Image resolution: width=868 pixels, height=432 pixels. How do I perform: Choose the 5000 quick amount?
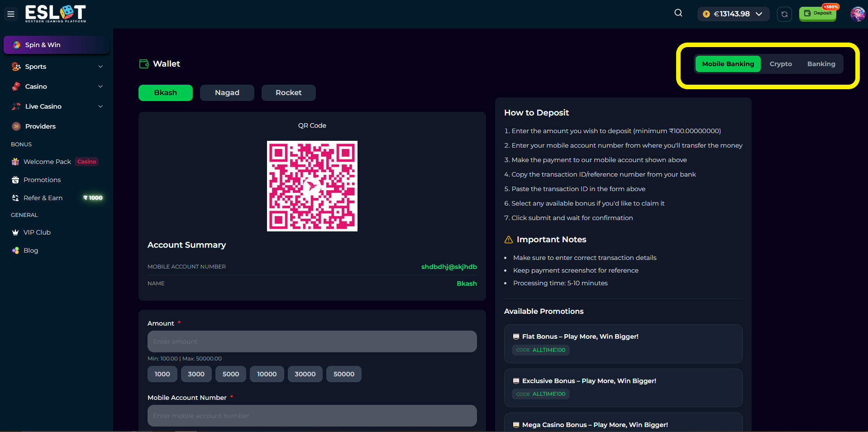point(231,374)
